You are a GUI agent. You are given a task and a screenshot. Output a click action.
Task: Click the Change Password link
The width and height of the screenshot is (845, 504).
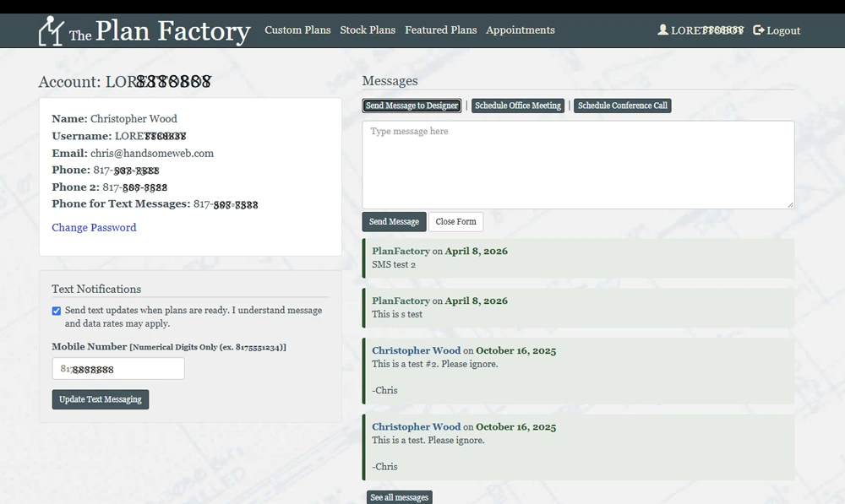94,227
